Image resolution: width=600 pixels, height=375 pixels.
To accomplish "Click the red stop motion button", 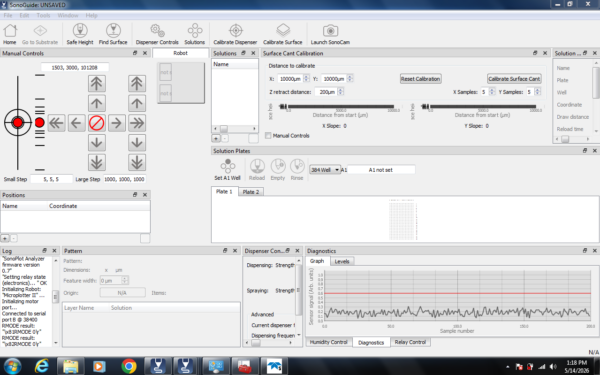I will (x=96, y=123).
